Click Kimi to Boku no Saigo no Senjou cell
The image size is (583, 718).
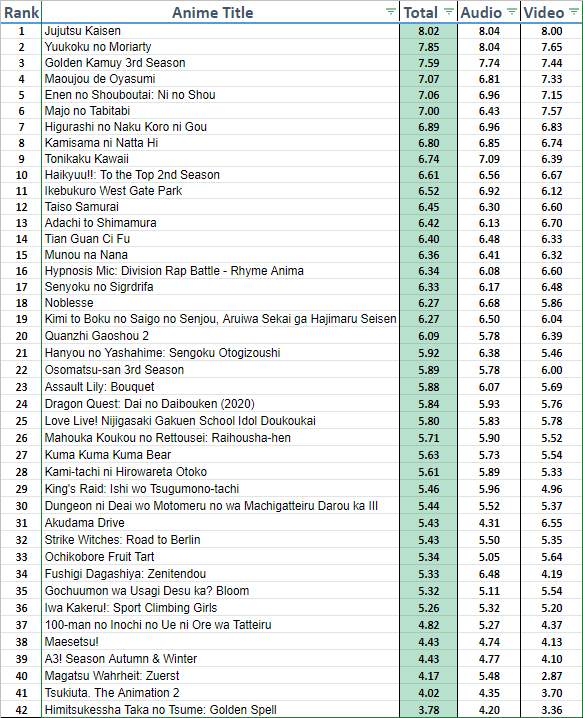[220, 319]
